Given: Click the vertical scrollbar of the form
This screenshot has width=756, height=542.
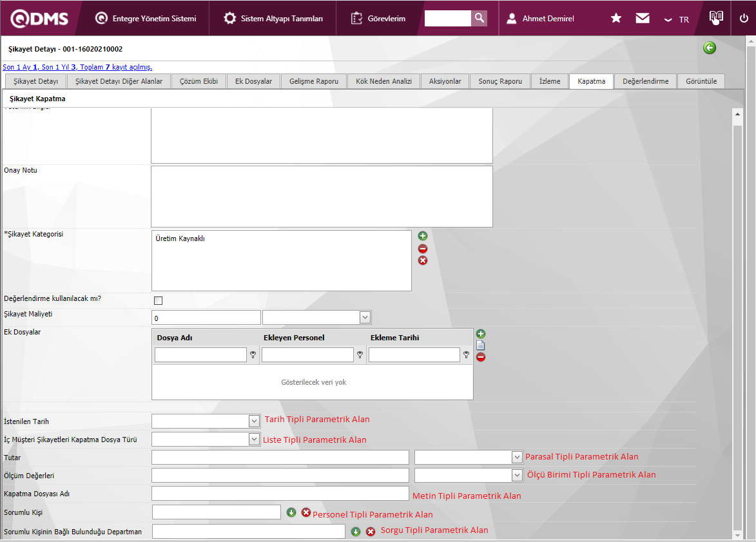Looking at the screenshot, I should (x=737, y=322).
